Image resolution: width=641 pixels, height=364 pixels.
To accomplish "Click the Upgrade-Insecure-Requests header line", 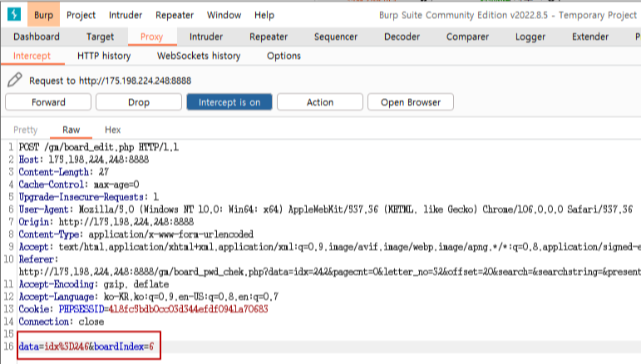I will [89, 197].
